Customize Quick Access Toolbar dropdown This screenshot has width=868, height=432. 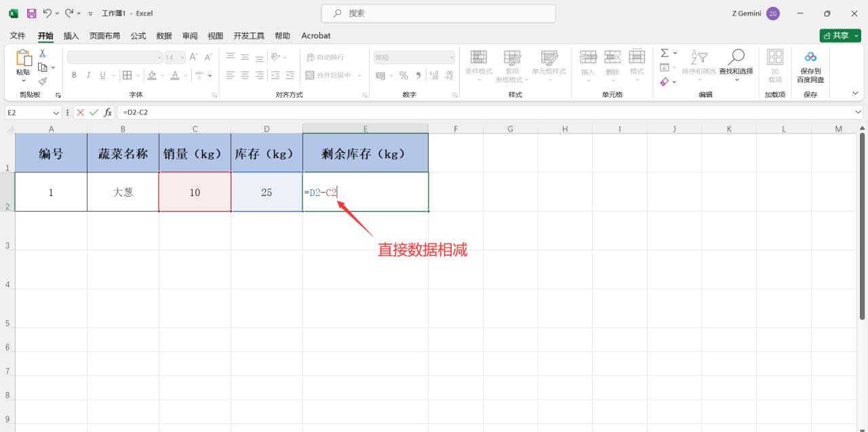[91, 14]
